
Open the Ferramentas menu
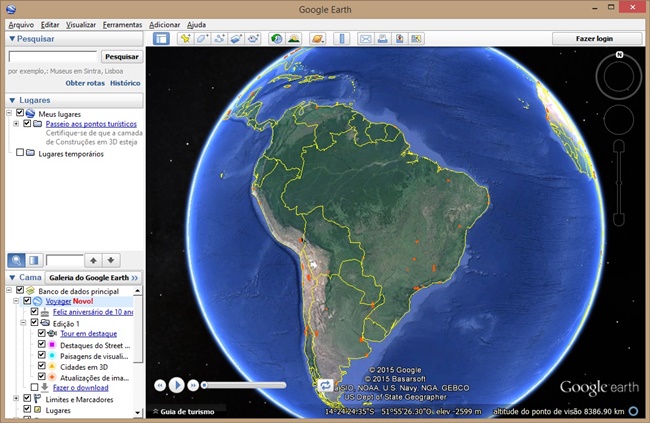click(122, 25)
